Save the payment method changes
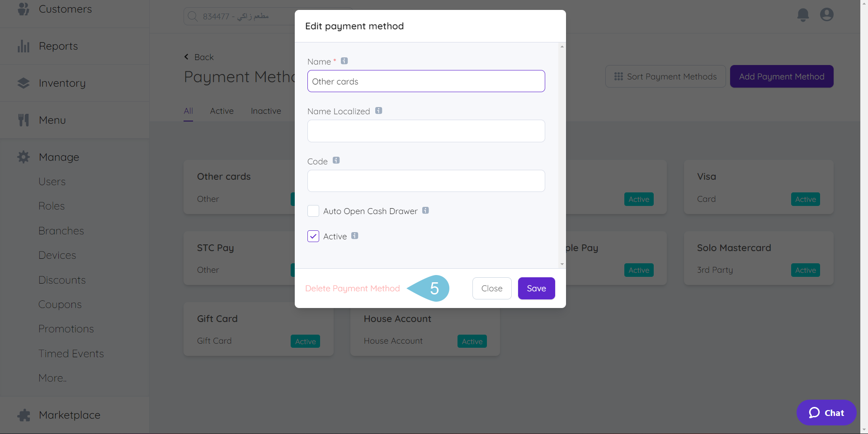 [x=536, y=288]
